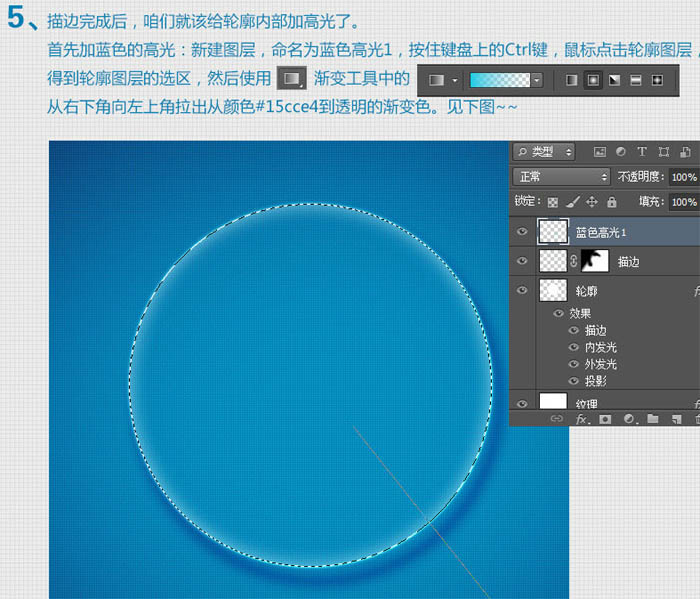The width and height of the screenshot is (700, 599).
Task: Click the link layers icon in the panel footer
Action: (x=556, y=419)
